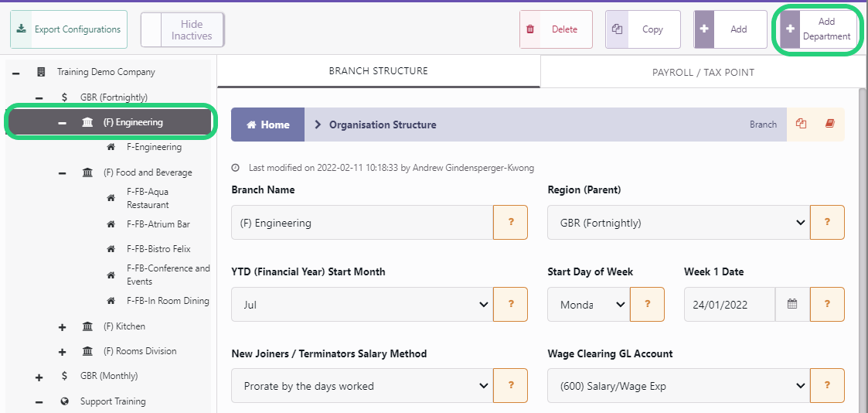
Task: Switch to the Payroll / Tax Point tab
Action: [x=703, y=72]
